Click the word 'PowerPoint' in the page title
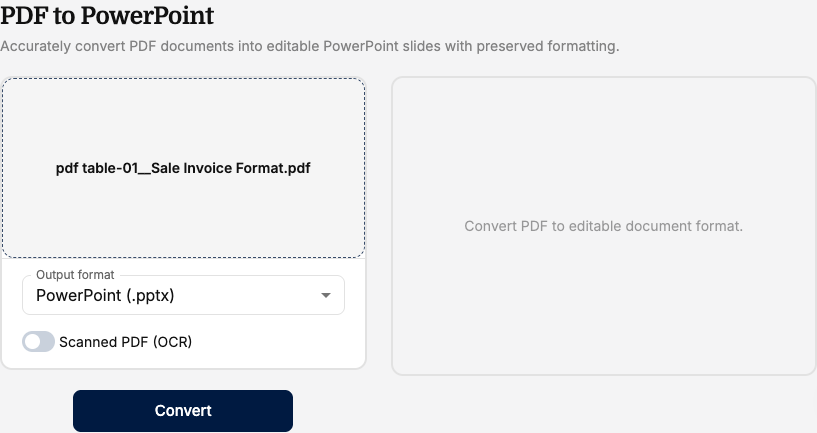 click(147, 16)
